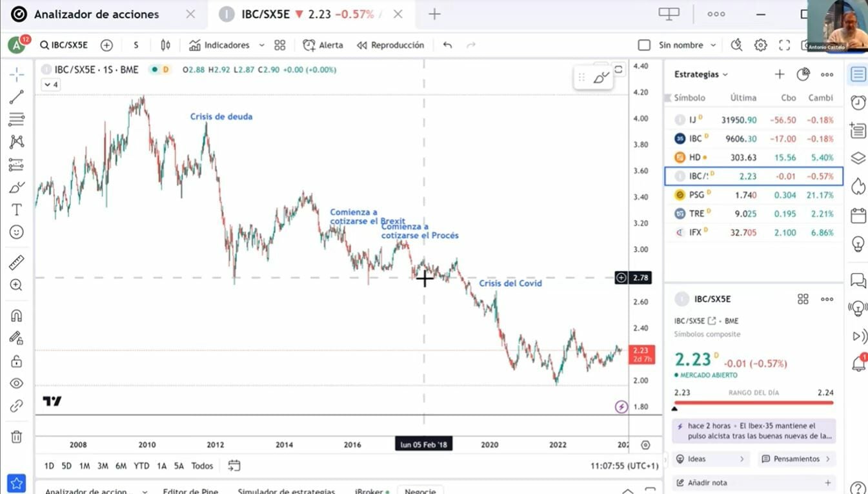This screenshot has width=868, height=494.
Task: Switch to the Analizador de acciones browser tab
Action: [x=96, y=14]
